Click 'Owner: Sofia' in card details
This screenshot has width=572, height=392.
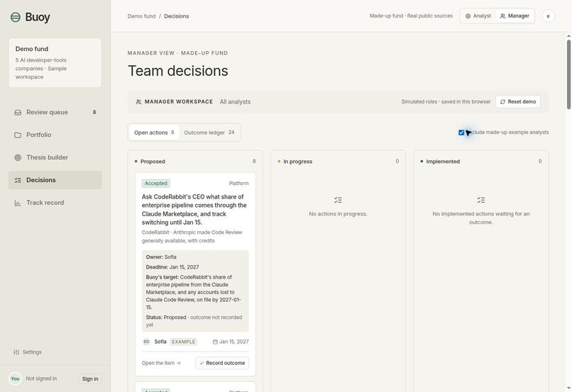161,257
